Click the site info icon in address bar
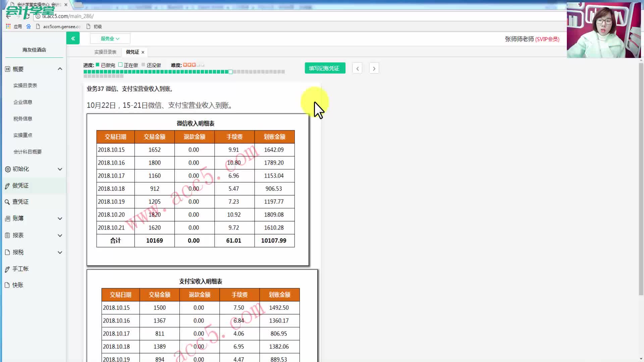 38,16
